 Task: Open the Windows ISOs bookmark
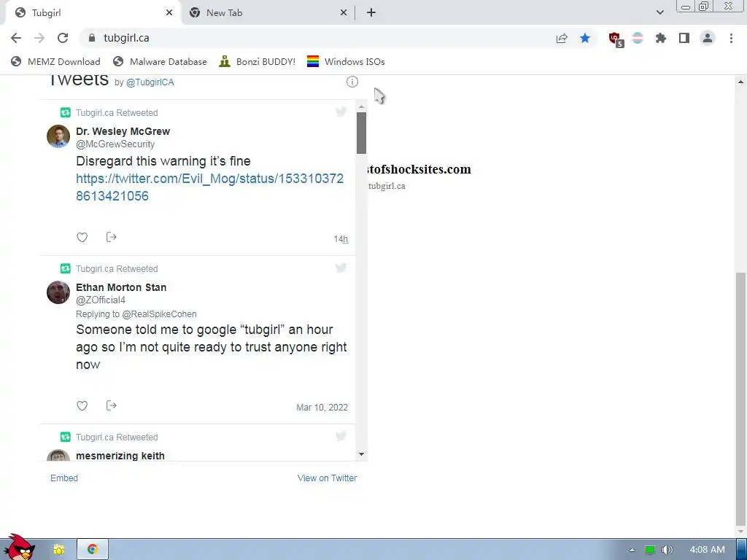click(x=346, y=61)
